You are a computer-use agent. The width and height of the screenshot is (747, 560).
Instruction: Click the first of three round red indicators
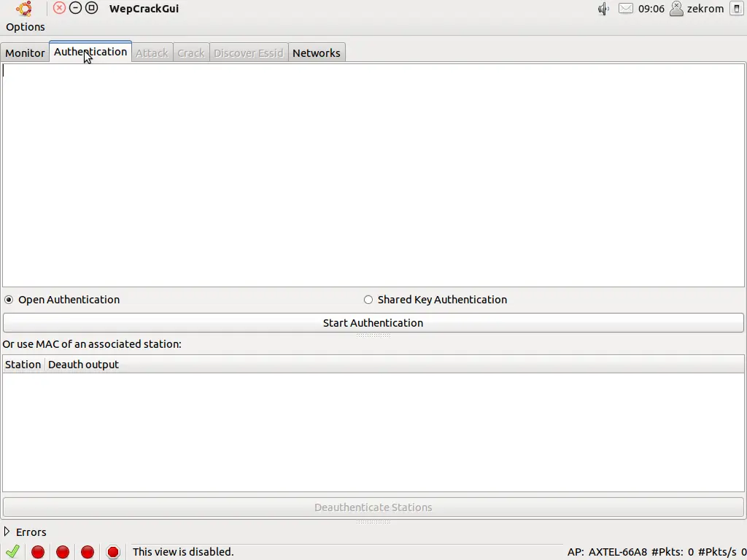[38, 552]
